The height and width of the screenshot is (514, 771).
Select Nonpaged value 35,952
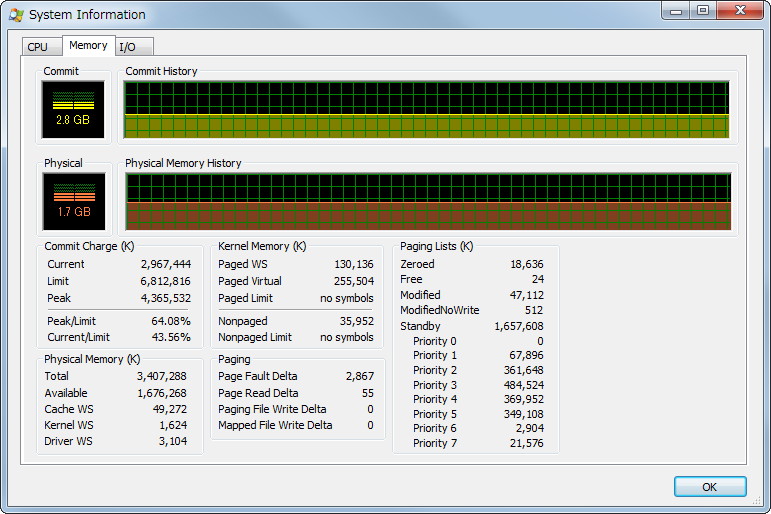[356, 321]
